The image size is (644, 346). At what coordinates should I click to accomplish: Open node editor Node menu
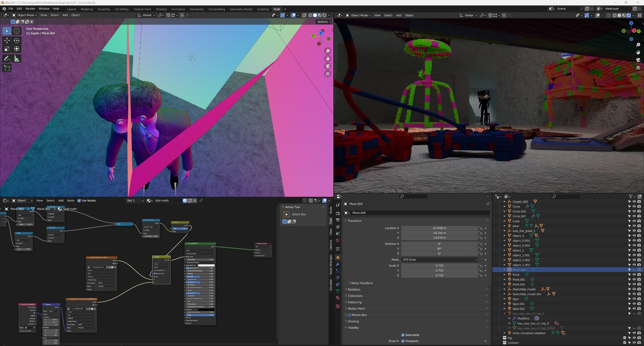pyautogui.click(x=70, y=201)
